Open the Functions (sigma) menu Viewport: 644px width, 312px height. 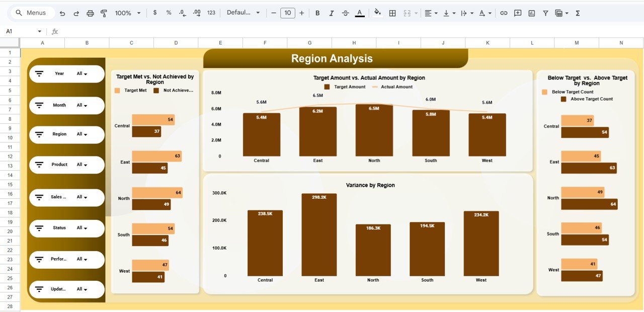coord(577,13)
